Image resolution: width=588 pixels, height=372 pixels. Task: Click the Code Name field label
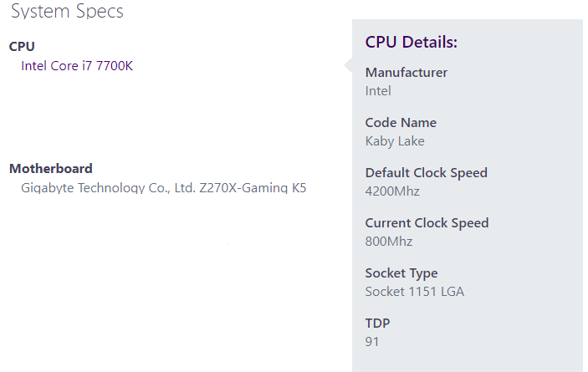tap(401, 123)
